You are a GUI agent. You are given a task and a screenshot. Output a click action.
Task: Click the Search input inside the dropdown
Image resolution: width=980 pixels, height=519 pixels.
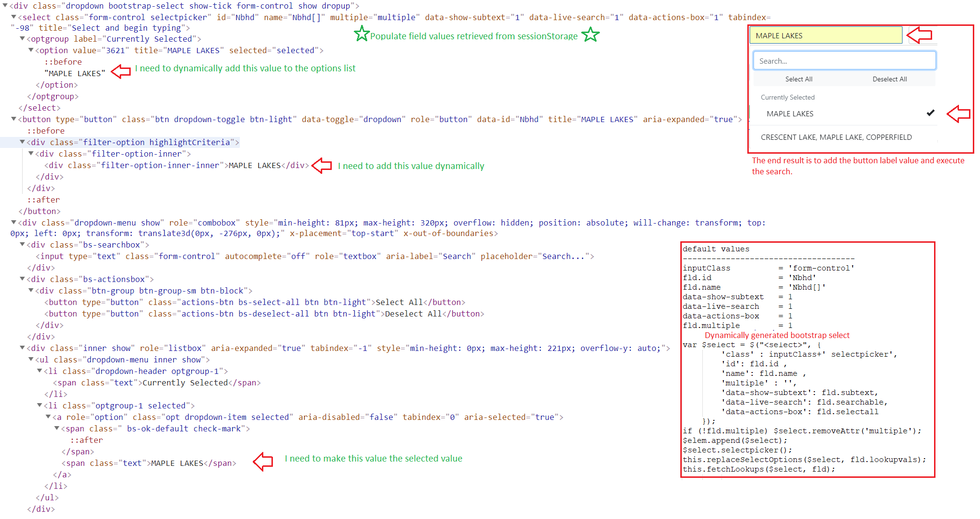coord(844,60)
